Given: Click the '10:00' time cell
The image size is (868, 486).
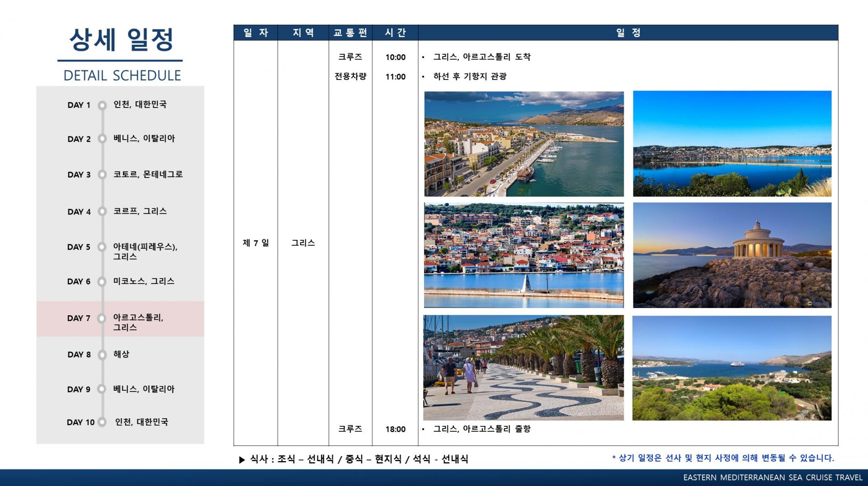Looking at the screenshot, I should pyautogui.click(x=396, y=57).
